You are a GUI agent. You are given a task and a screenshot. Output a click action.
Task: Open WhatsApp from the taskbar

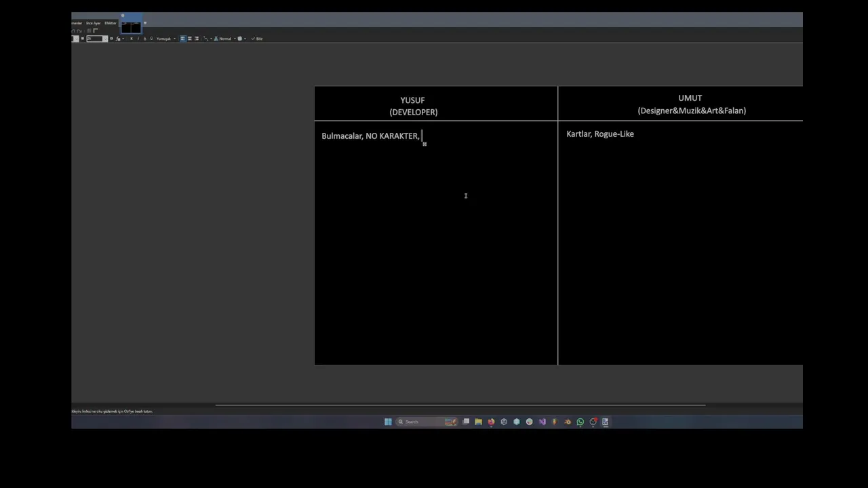pyautogui.click(x=580, y=422)
